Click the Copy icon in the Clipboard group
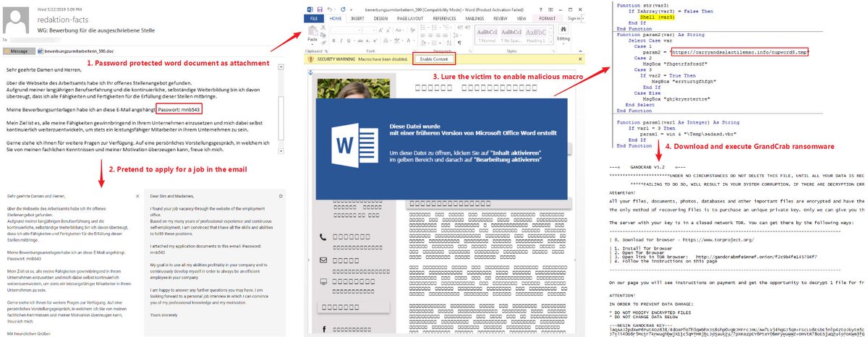Viewport: 868px width, 337px height. tap(323, 35)
